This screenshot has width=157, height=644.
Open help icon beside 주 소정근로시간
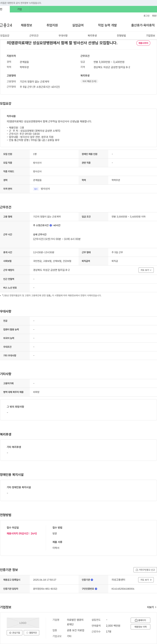pyautogui.click(x=51, y=225)
